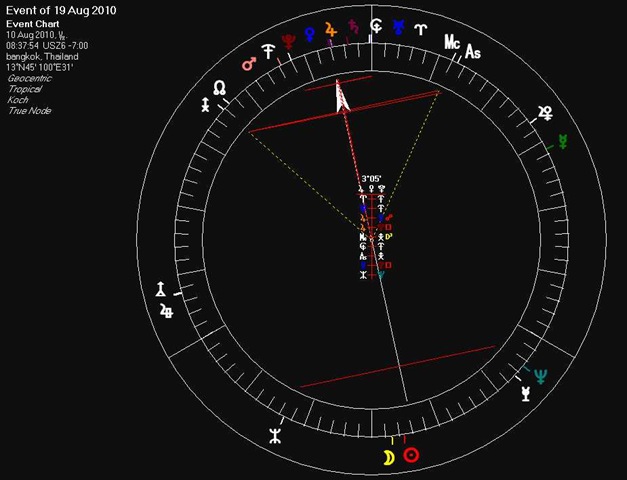Click the 3°05' value in center grid
Viewport: 627px width, 480px height.
[x=371, y=178]
